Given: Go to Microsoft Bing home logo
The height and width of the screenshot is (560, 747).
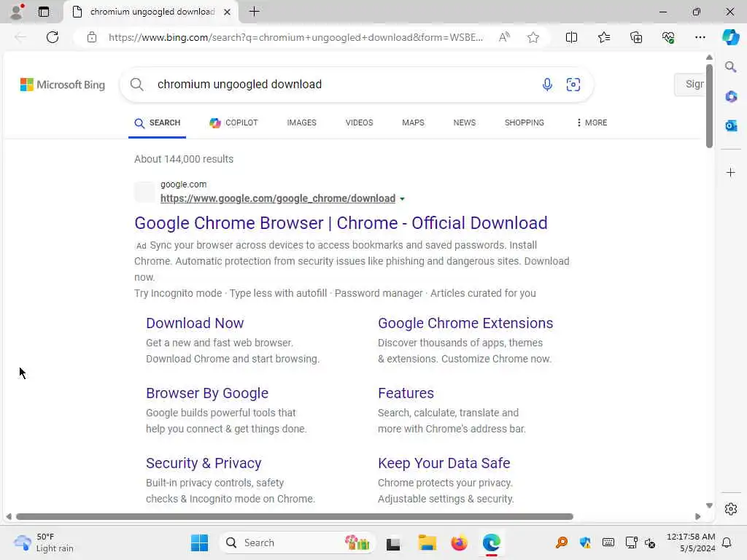Looking at the screenshot, I should (x=63, y=85).
